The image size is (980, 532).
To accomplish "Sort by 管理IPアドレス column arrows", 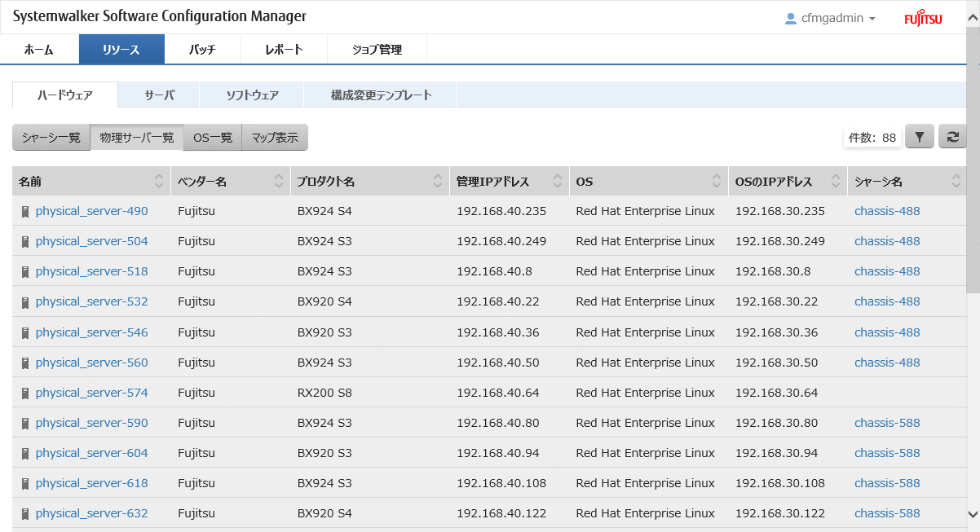I will (558, 181).
